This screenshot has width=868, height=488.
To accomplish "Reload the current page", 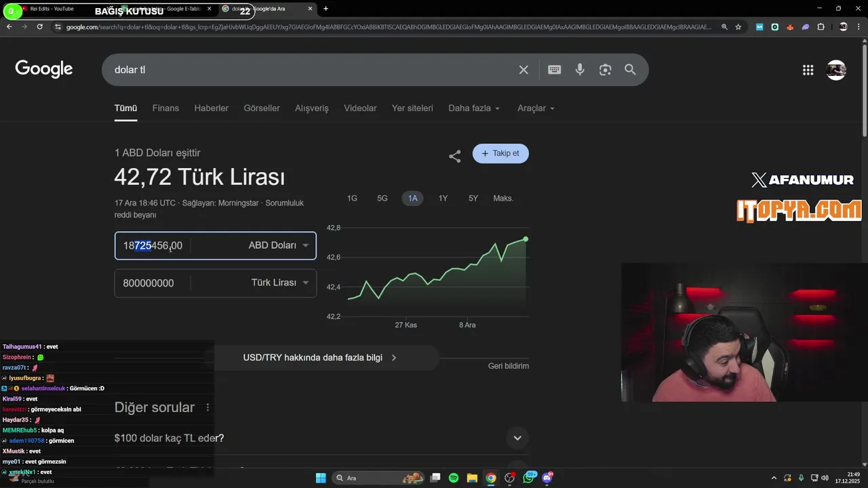I will [x=40, y=26].
